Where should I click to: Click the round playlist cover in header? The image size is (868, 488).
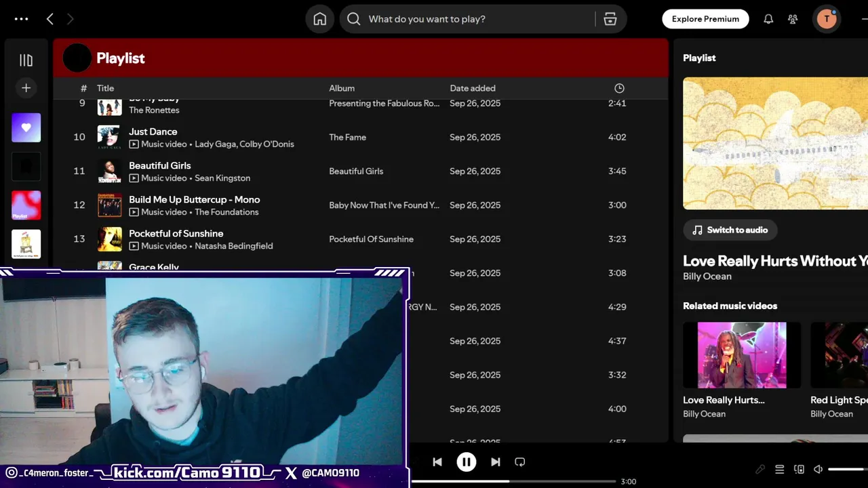pyautogui.click(x=77, y=58)
